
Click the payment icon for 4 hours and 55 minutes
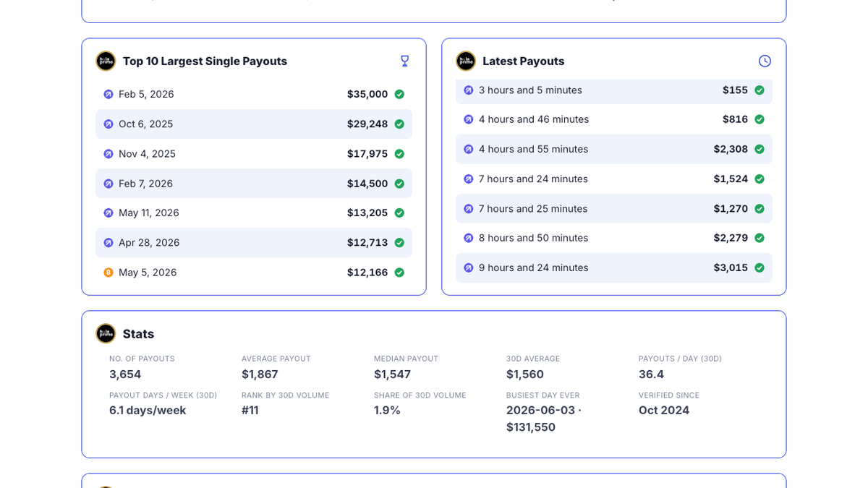point(469,149)
